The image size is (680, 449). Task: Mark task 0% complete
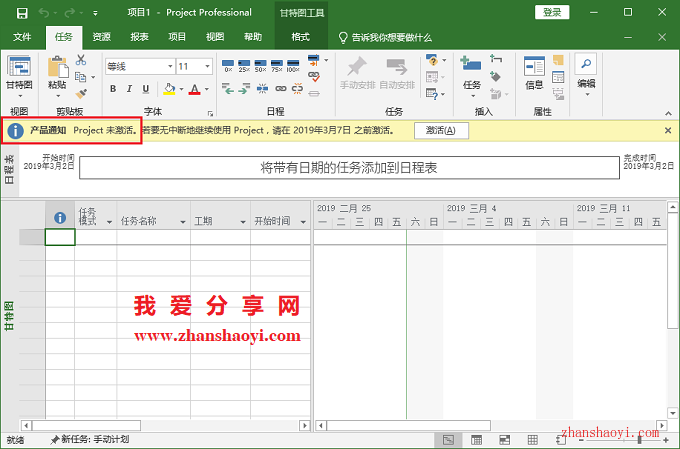[x=228, y=66]
